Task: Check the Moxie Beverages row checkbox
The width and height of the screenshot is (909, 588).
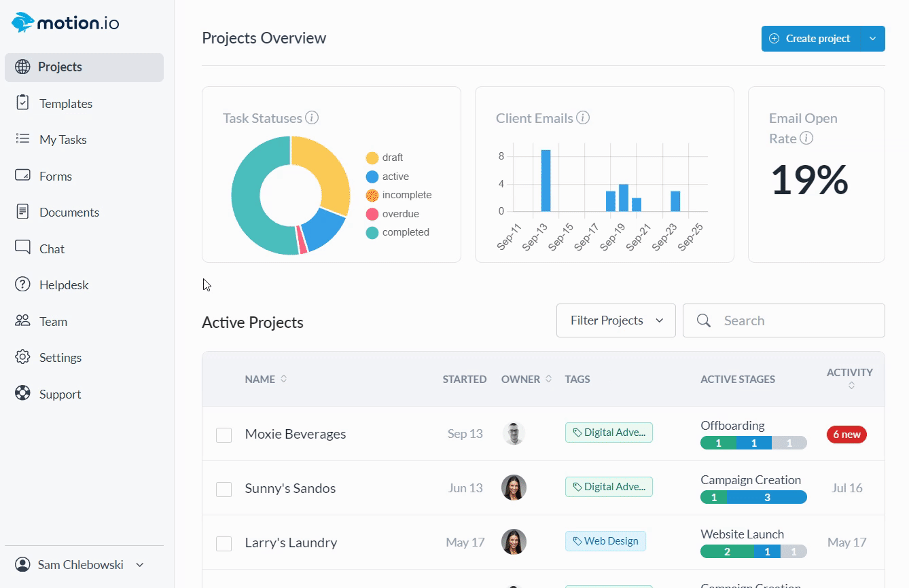Action: pyautogui.click(x=224, y=435)
